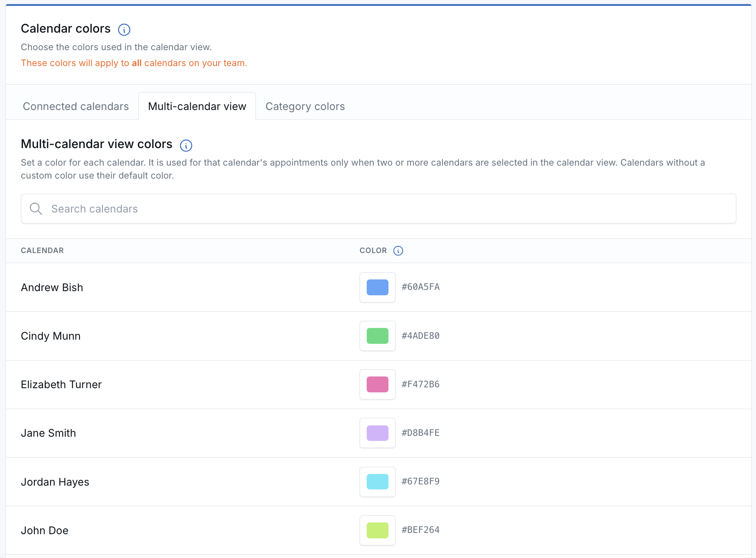
Task: Open John Doe's lime color swatch
Action: [x=378, y=530]
